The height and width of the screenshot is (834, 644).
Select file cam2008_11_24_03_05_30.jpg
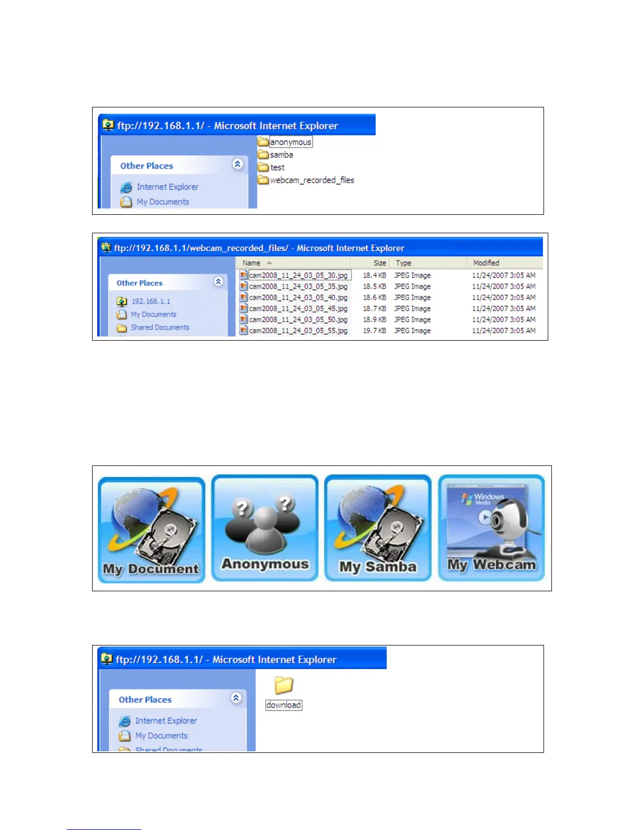coord(298,275)
